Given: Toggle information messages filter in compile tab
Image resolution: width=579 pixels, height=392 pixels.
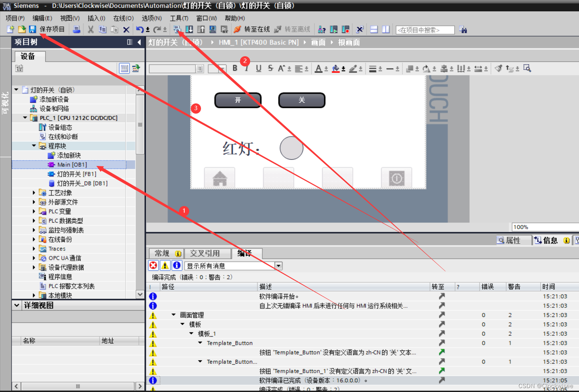Looking at the screenshot, I should [177, 265].
